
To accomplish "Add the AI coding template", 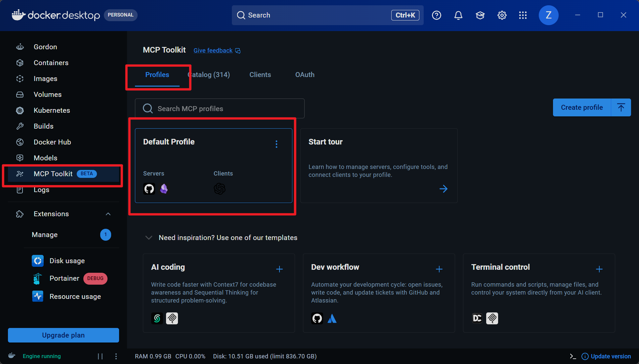I will pos(279,269).
